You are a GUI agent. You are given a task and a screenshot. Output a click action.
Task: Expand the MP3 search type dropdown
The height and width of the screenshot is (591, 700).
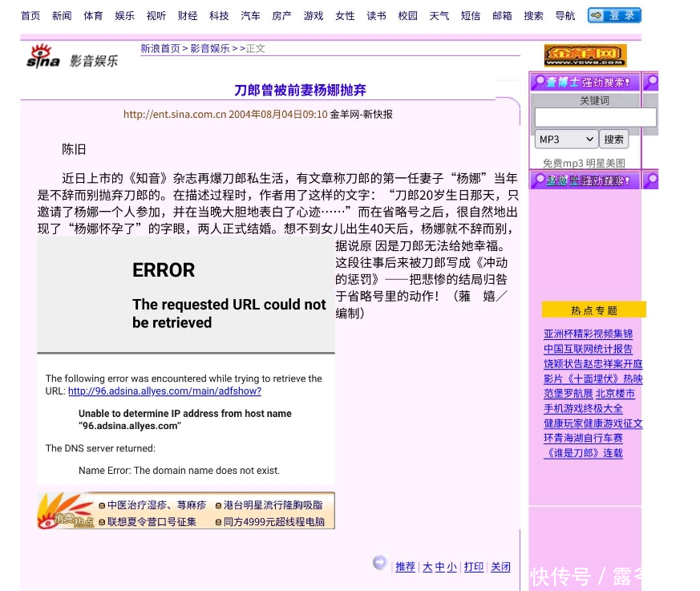tap(566, 140)
